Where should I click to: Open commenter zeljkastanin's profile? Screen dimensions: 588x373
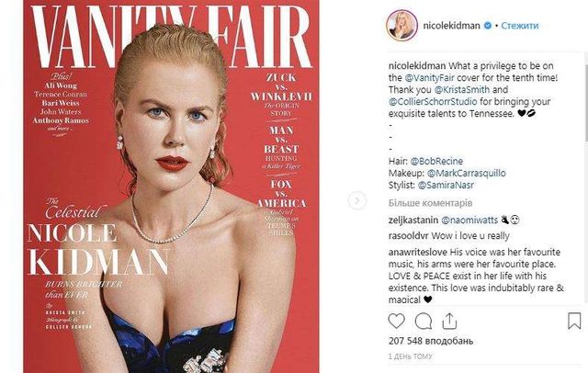[413, 220]
